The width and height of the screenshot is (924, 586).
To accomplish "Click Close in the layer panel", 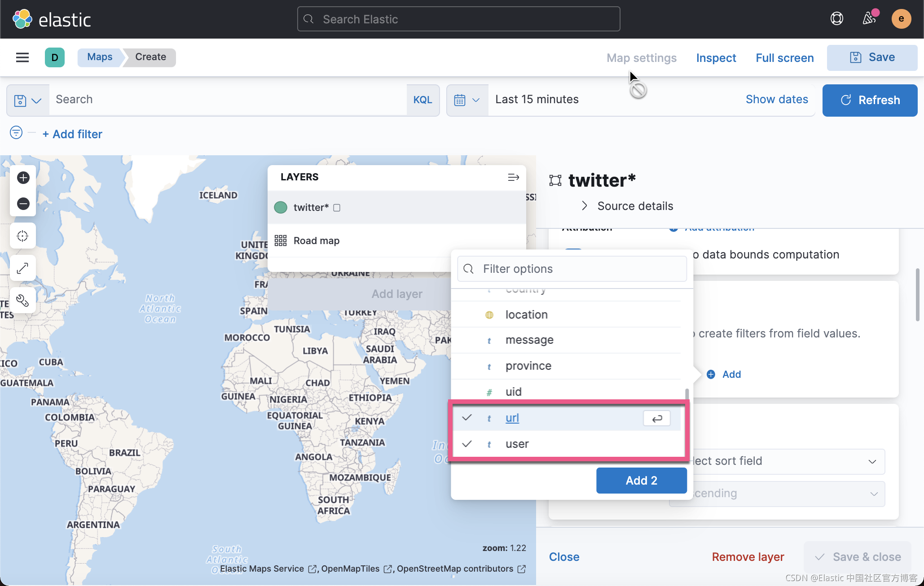I will [564, 557].
